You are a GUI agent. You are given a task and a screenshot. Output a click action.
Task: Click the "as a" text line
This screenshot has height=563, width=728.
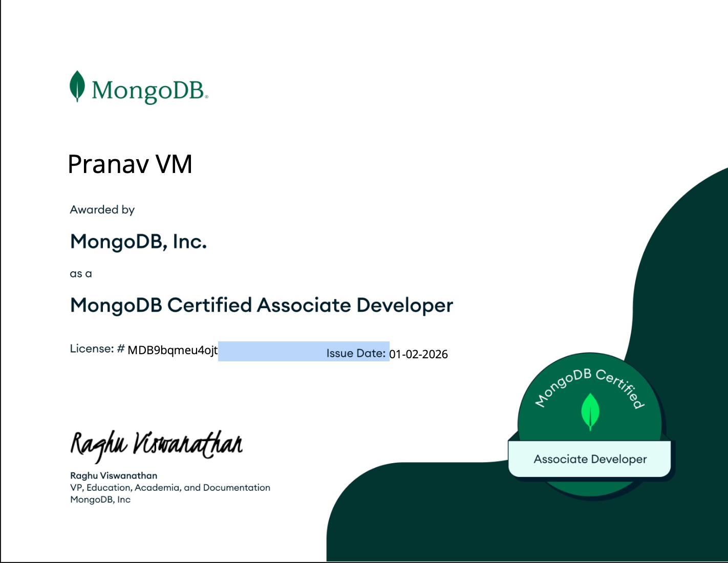[x=81, y=274]
